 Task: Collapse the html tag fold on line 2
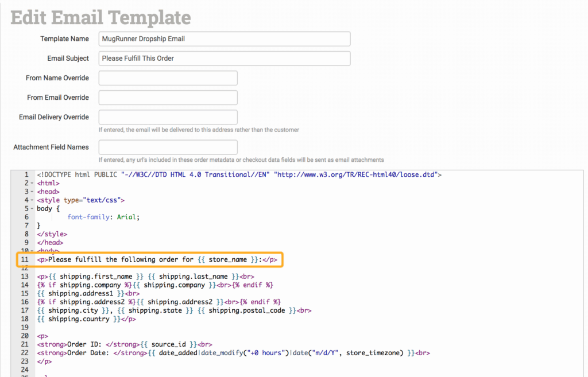(x=30, y=183)
